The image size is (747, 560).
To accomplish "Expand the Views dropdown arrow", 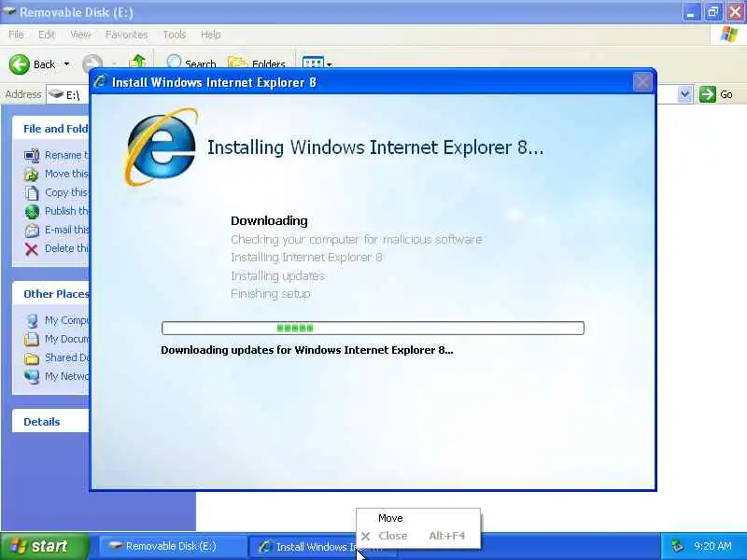I will [330, 64].
